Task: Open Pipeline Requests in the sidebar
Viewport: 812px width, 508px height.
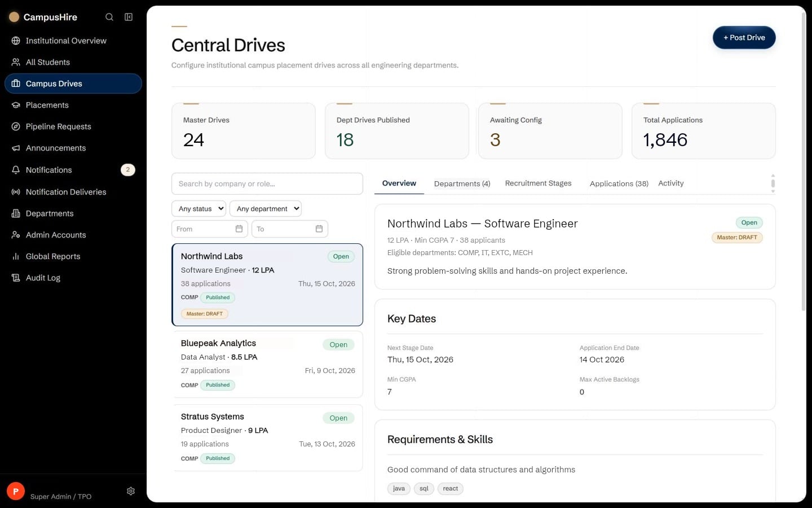Action: 73,126
